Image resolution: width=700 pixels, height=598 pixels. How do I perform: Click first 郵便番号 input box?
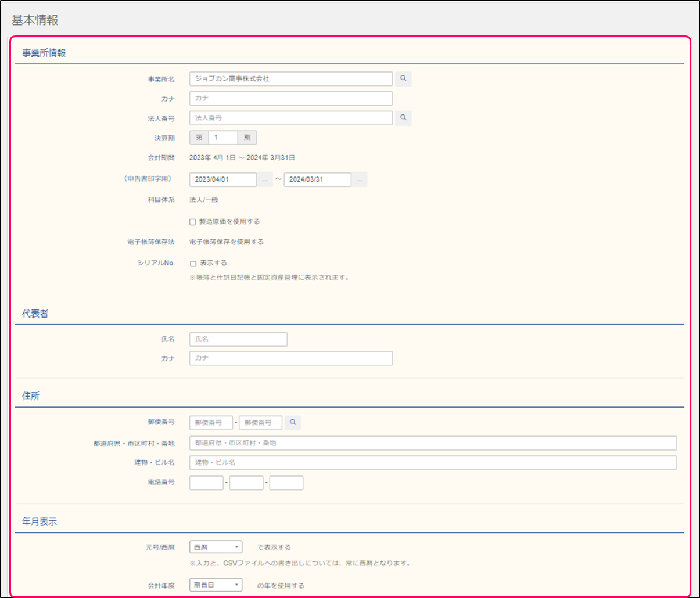pyautogui.click(x=211, y=422)
